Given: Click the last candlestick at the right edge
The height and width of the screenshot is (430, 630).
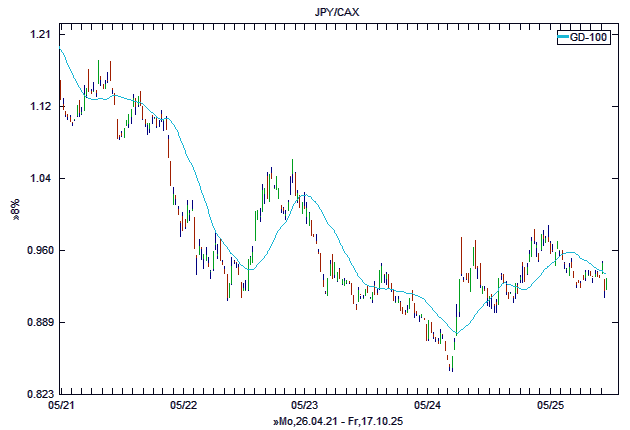Looking at the screenshot, I should tap(606, 287).
